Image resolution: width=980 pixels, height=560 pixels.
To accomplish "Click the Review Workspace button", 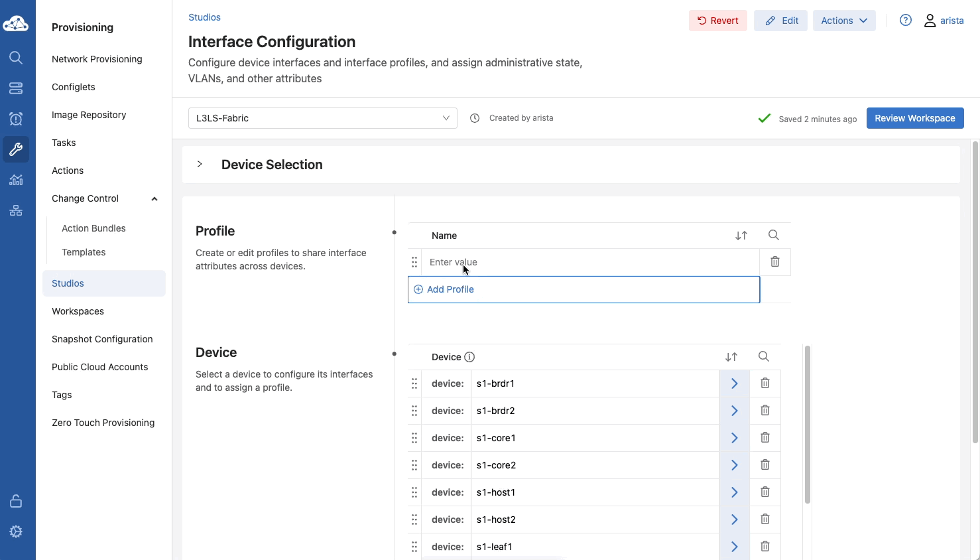I will click(x=914, y=118).
